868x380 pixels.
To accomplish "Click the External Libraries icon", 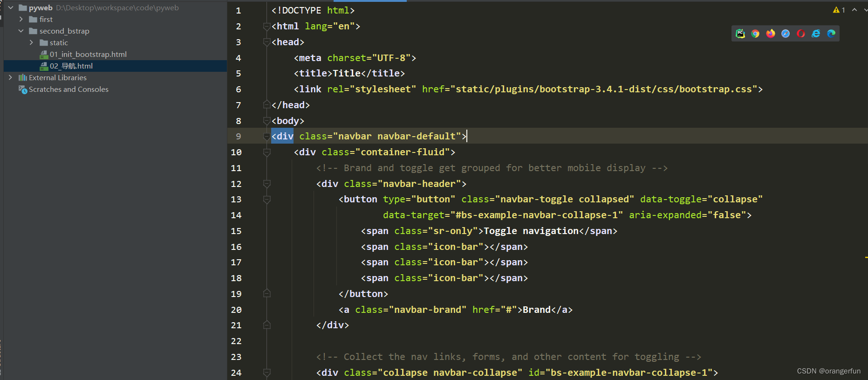I will point(23,77).
